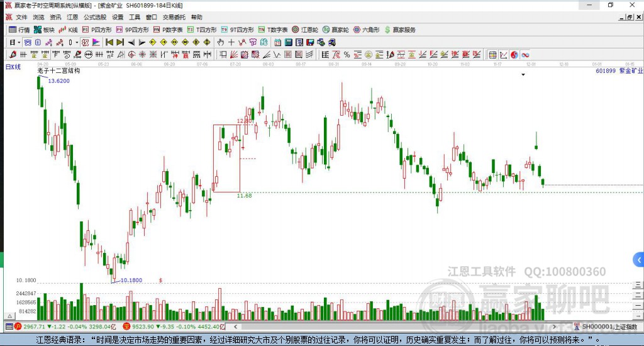The image size is (644, 346).
Task: Open the T四方形 tool
Action: (x=202, y=30)
